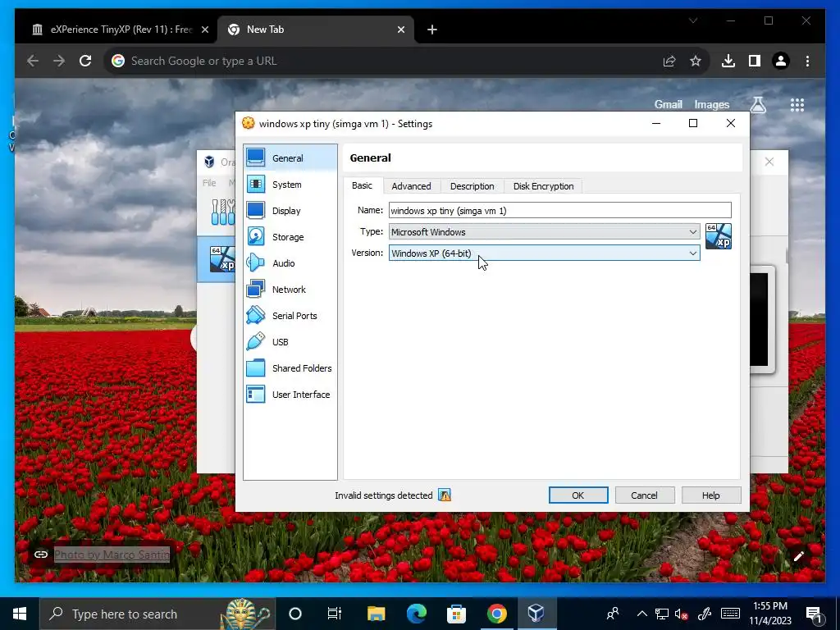Open the Storage settings category

pos(290,237)
